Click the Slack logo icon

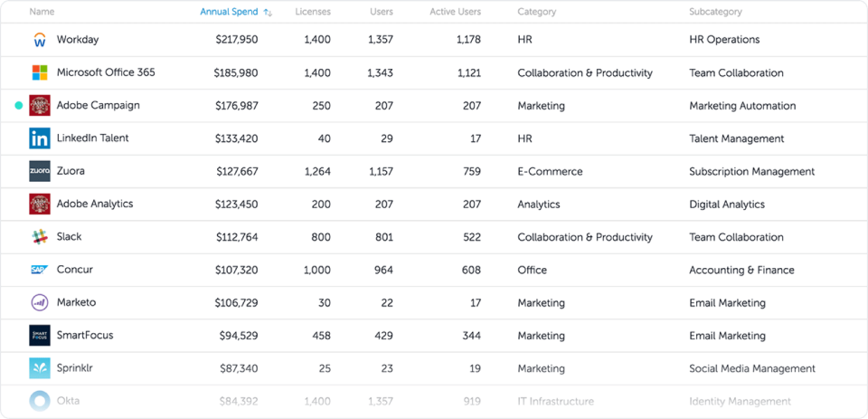tap(40, 237)
